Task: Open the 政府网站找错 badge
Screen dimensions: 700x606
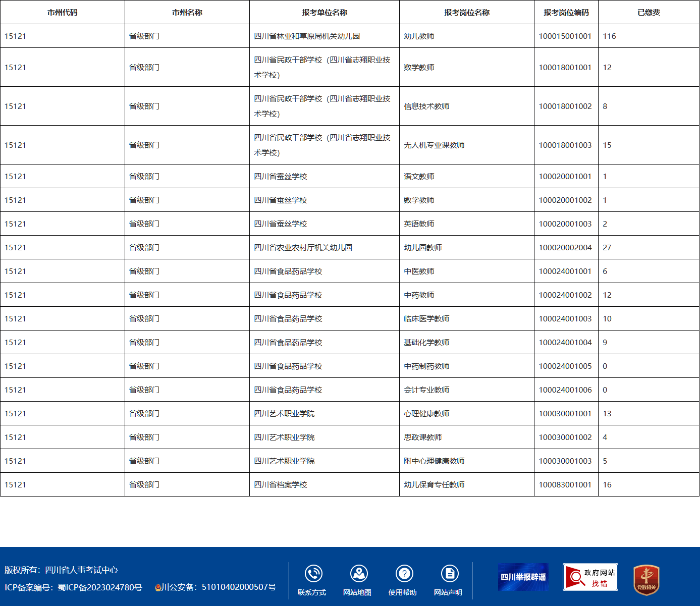Action: tap(590, 577)
